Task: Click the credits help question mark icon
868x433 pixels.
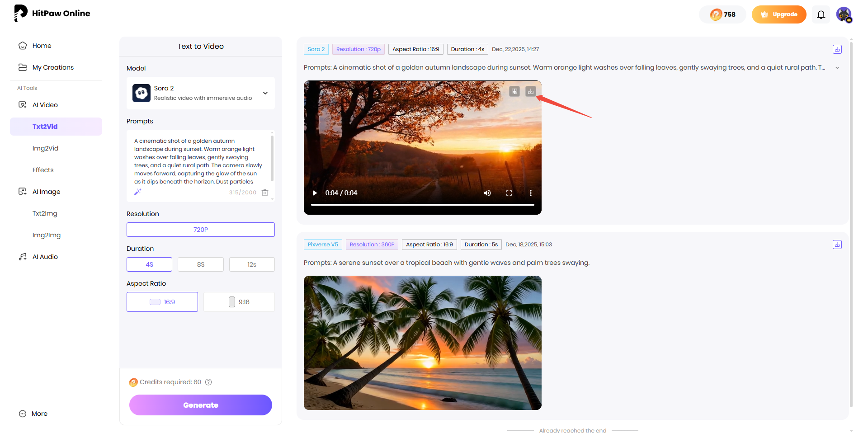Action: [208, 382]
